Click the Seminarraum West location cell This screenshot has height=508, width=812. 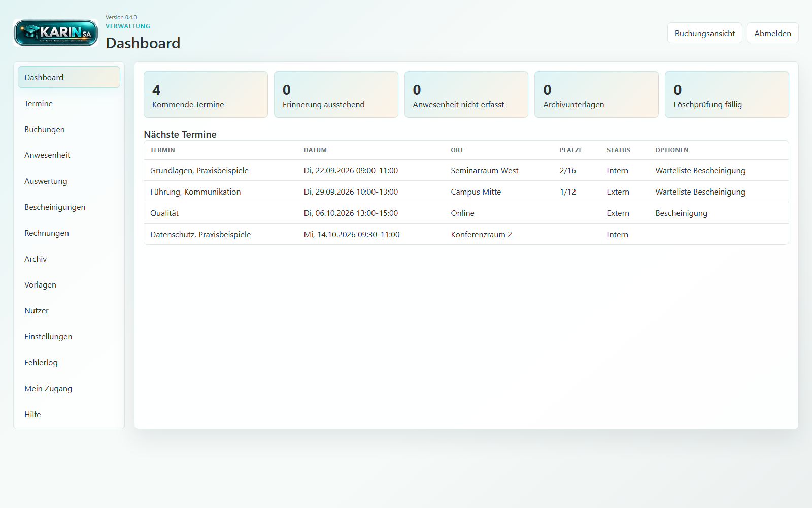click(x=485, y=171)
